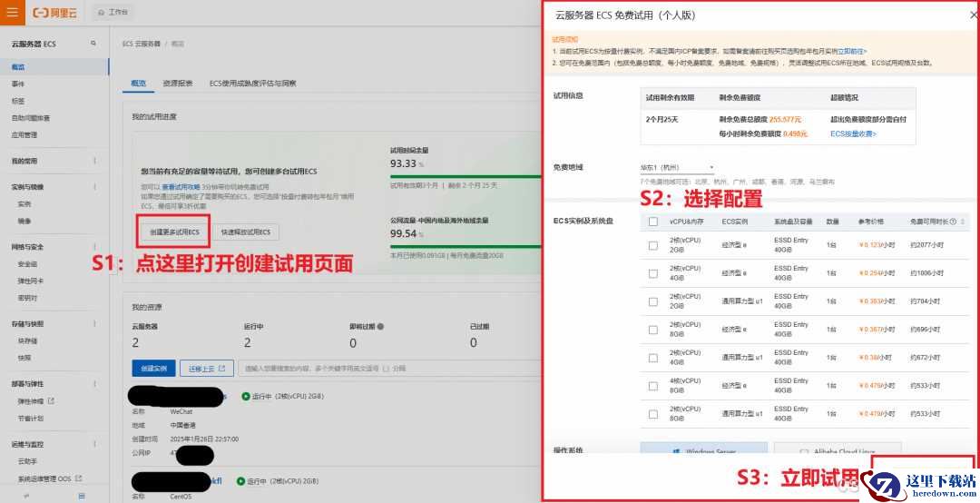
Task: Open the ECS按量收费> link
Action: coord(853,133)
